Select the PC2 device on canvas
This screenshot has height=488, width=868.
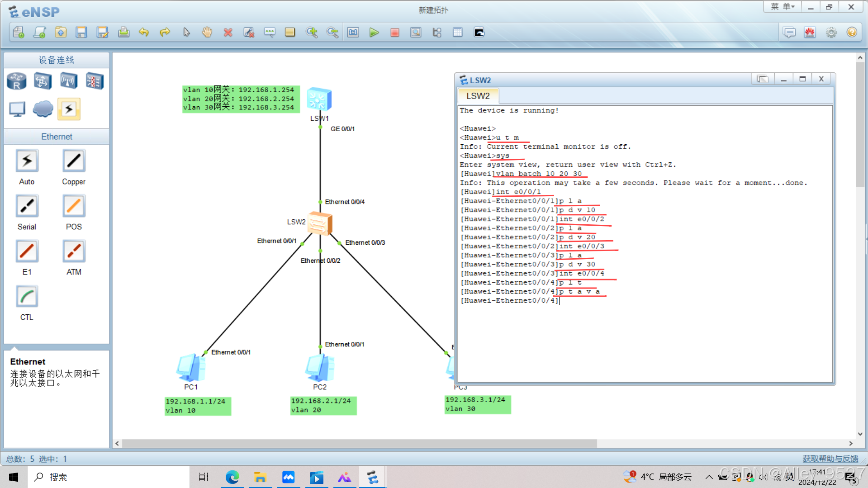tap(320, 368)
